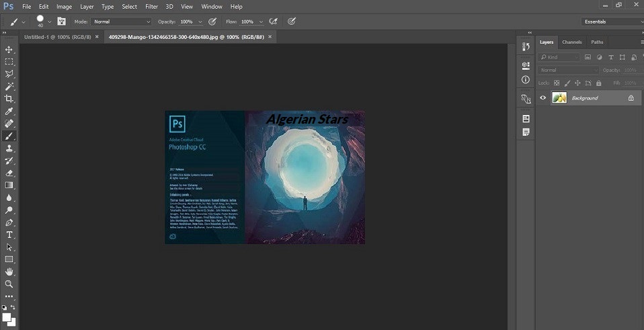Viewport: 644px width, 330px height.
Task: Select the Spot Healing Brush tool
Action: pyautogui.click(x=9, y=124)
